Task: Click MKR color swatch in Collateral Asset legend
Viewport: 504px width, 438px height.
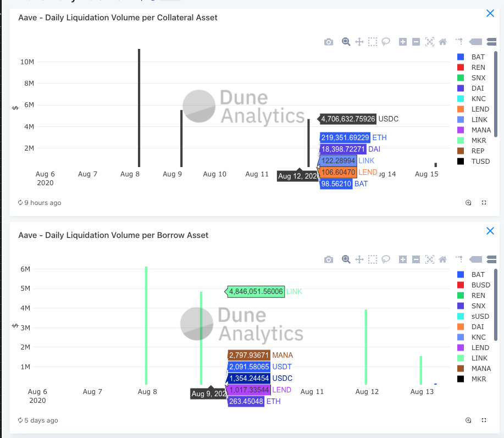Action: point(461,141)
